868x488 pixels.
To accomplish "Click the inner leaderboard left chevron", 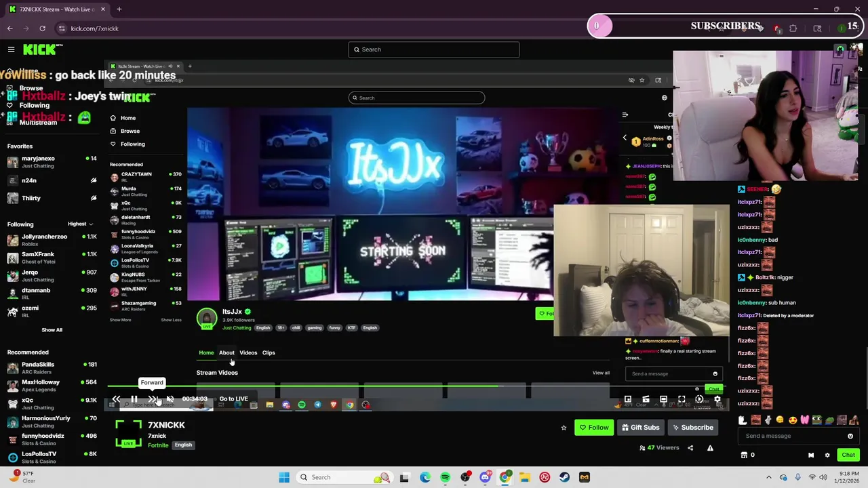I will tap(625, 138).
